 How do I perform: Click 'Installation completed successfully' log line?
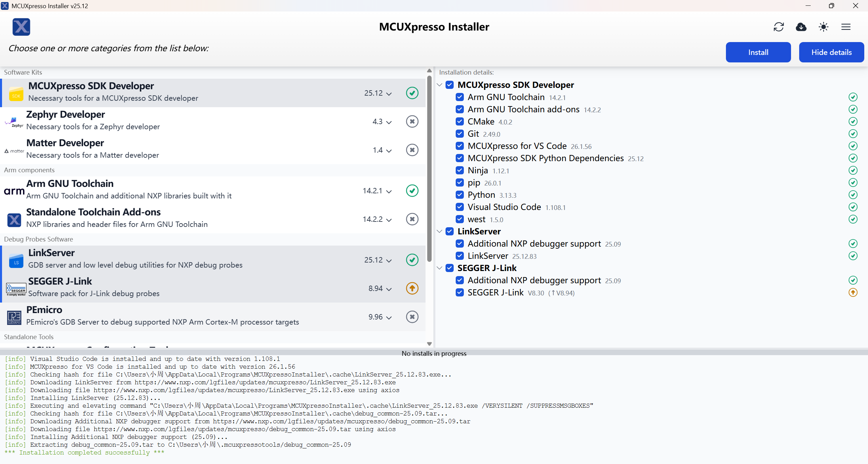(84, 452)
